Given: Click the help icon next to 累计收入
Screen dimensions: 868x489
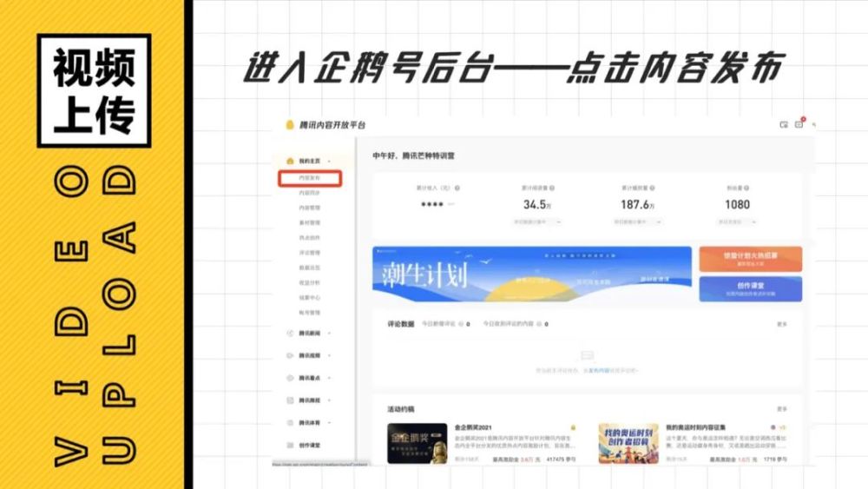Looking at the screenshot, I should (457, 188).
